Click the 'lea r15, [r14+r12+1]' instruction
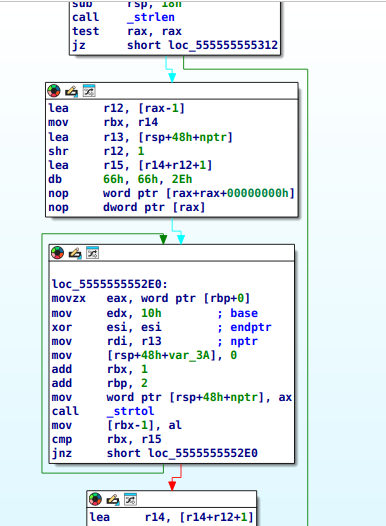The image size is (386, 526). point(130,165)
